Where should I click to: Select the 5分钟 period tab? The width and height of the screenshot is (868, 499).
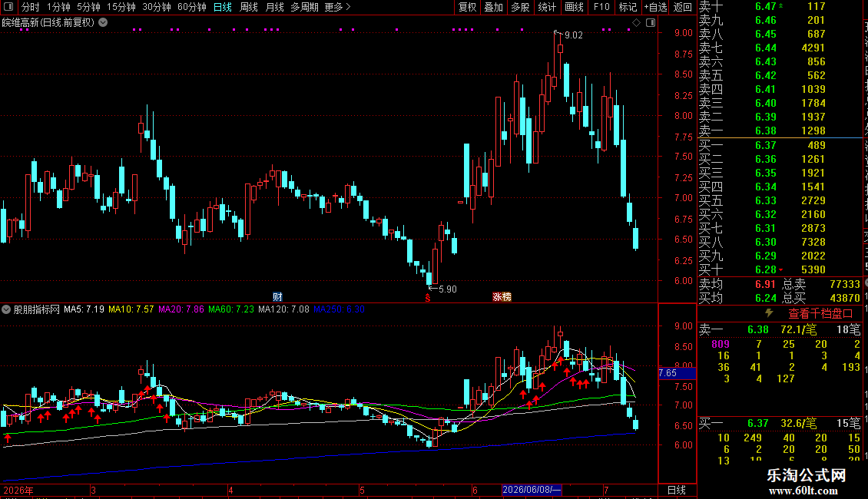[x=88, y=7]
